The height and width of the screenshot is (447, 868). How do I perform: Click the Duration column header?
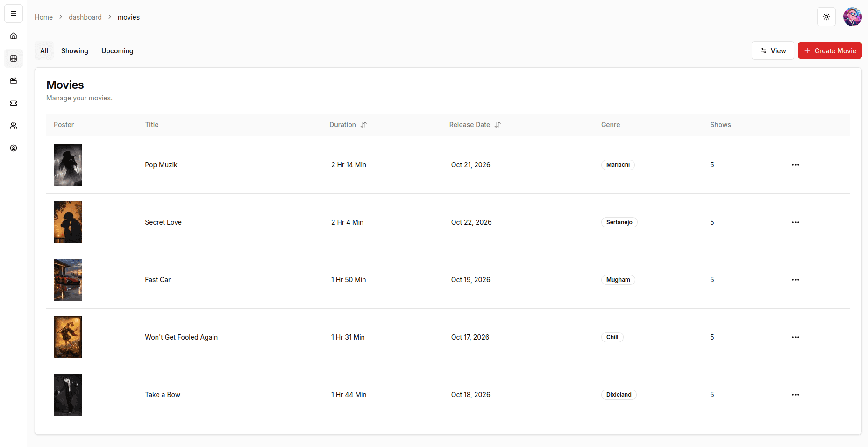click(348, 125)
